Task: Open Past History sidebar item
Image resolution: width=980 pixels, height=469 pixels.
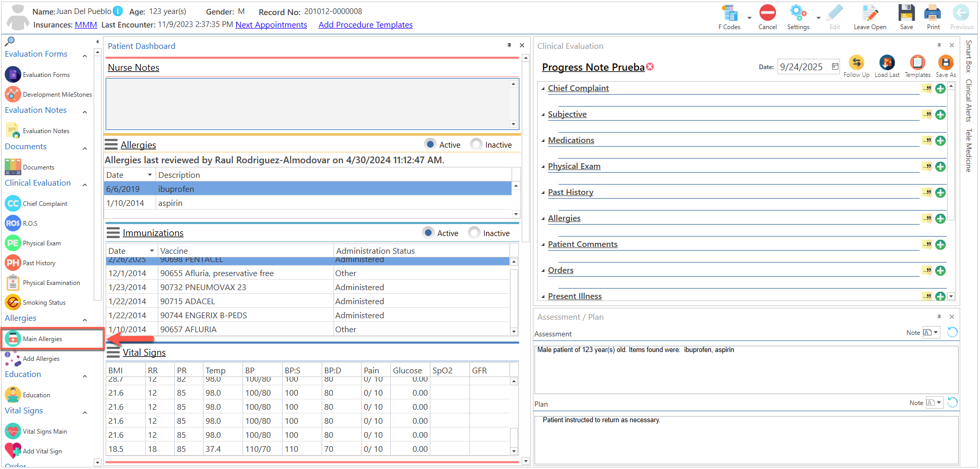Action: point(30,263)
